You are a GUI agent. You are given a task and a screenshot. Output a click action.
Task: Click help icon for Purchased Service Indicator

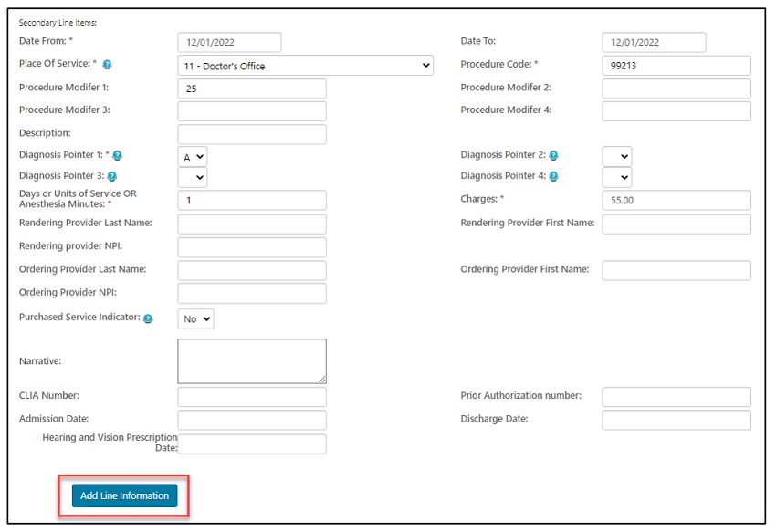[x=148, y=318]
